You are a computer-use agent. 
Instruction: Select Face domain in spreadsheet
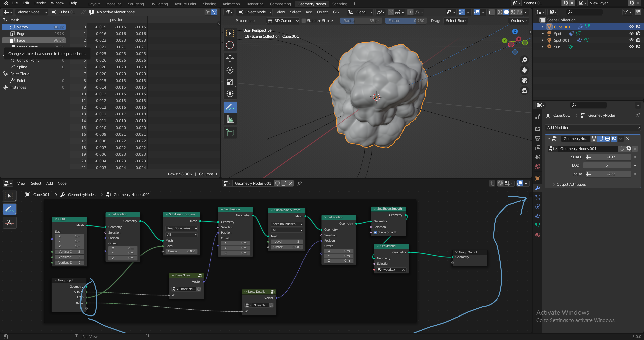34,40
